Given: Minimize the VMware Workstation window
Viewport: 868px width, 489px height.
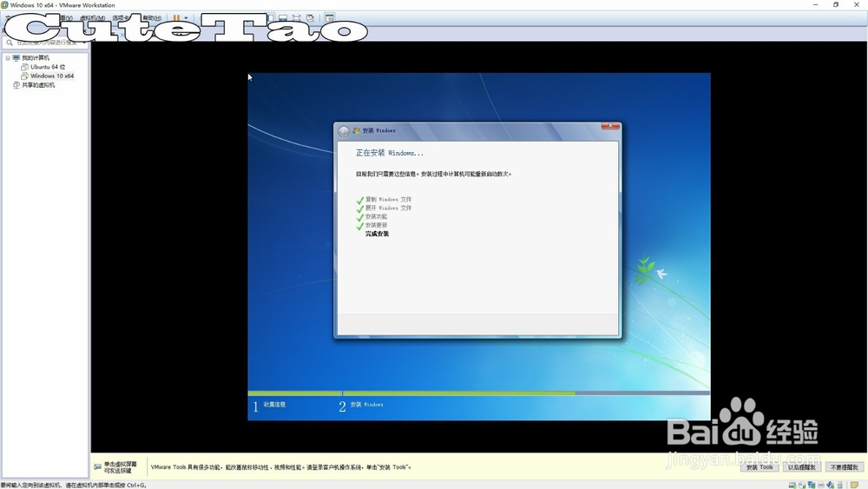Looking at the screenshot, I should [x=815, y=4].
